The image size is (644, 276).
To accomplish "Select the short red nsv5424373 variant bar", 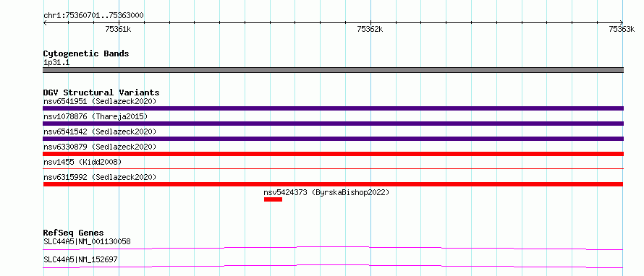I will pyautogui.click(x=273, y=199).
